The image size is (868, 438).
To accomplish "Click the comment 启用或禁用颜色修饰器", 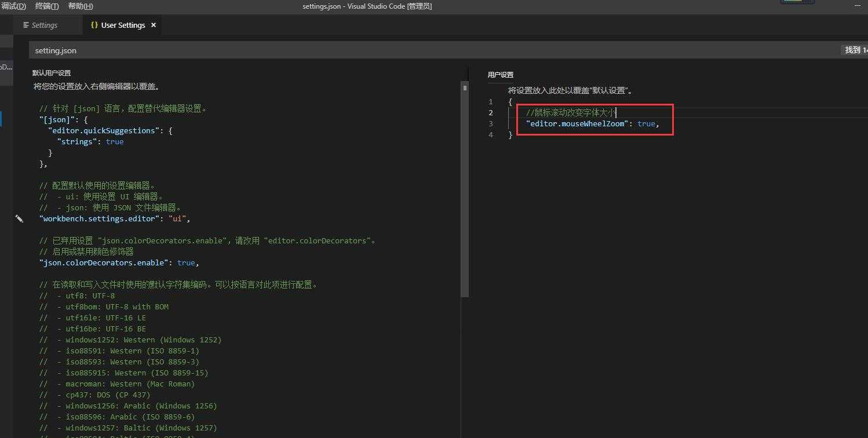I will (86, 251).
